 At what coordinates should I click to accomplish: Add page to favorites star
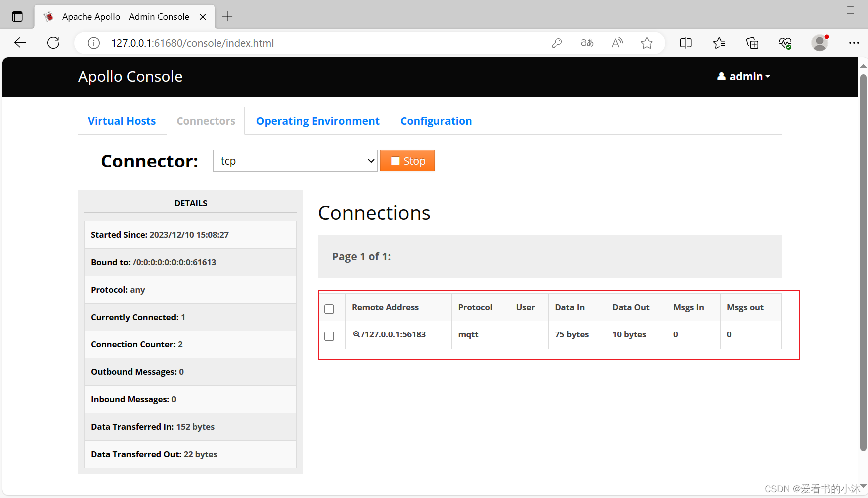pos(647,43)
